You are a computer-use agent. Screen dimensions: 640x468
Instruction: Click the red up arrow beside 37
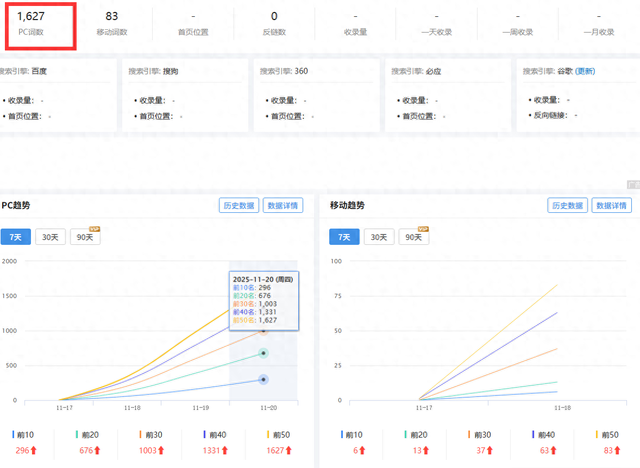489,450
